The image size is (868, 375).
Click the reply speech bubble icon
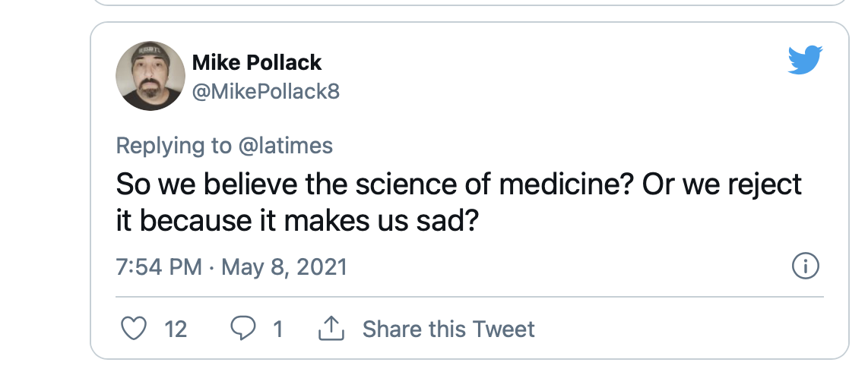click(x=243, y=329)
